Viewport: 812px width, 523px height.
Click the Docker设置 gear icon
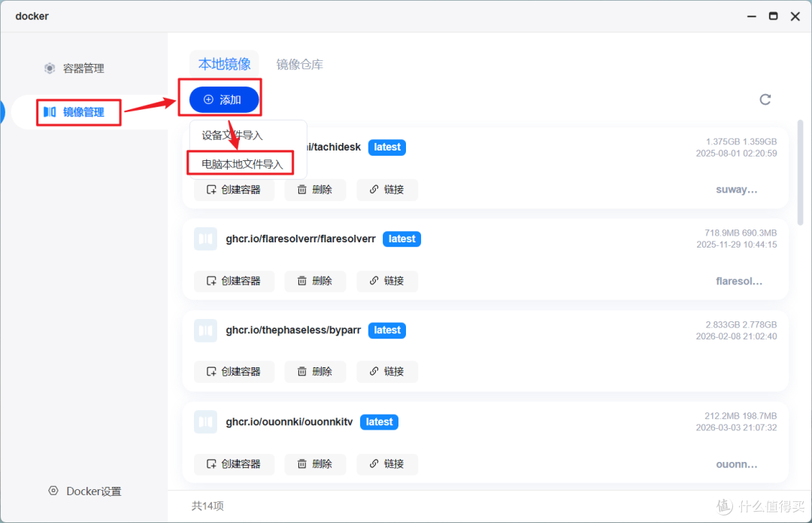point(53,491)
